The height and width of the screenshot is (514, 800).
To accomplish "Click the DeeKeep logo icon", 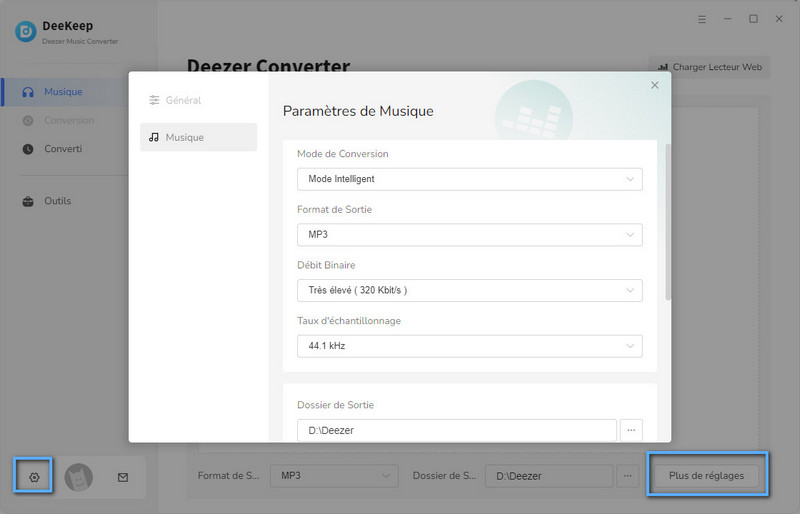I will click(x=26, y=32).
